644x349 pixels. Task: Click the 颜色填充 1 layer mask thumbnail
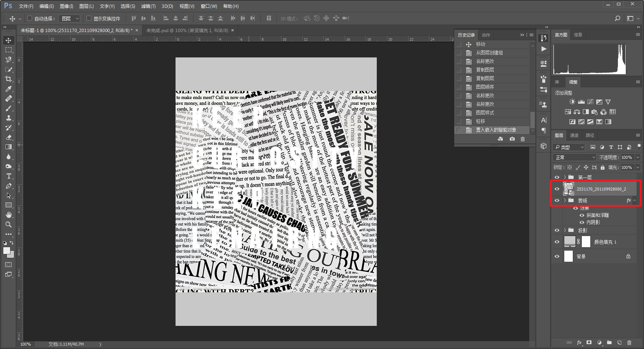[586, 242]
